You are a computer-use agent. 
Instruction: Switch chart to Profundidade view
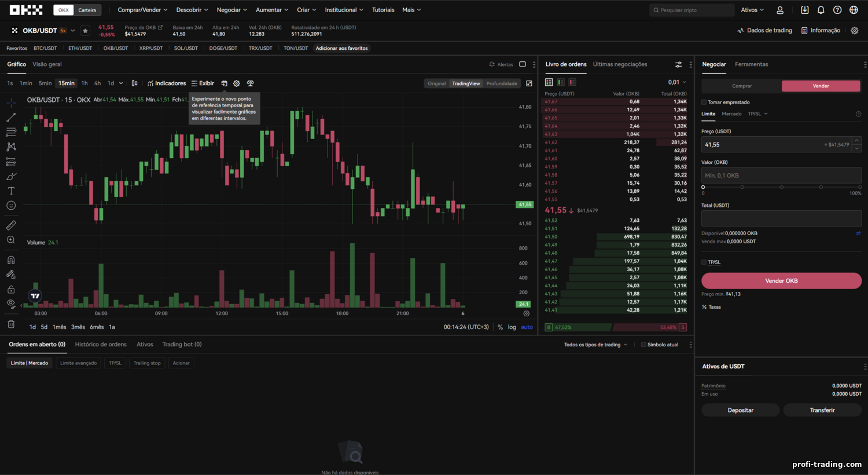coord(502,83)
